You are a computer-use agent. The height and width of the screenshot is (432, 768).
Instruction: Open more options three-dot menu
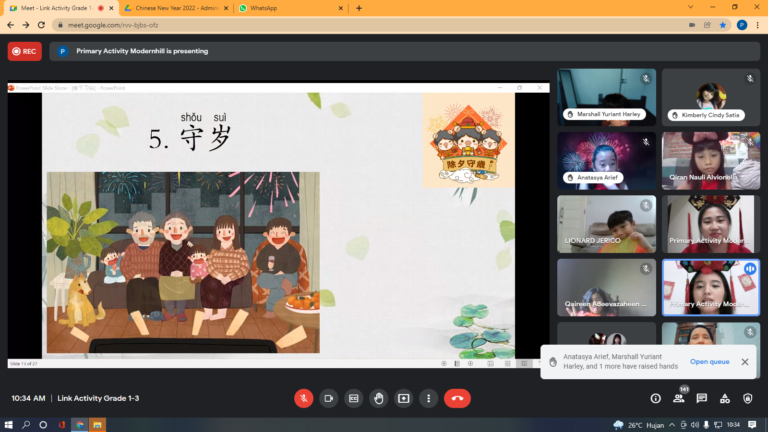click(428, 398)
